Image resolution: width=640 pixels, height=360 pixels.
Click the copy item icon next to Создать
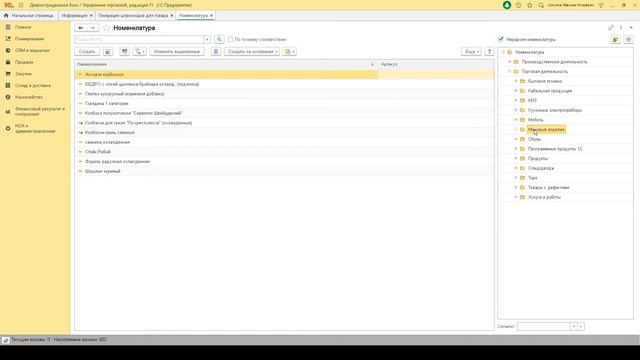coord(108,51)
